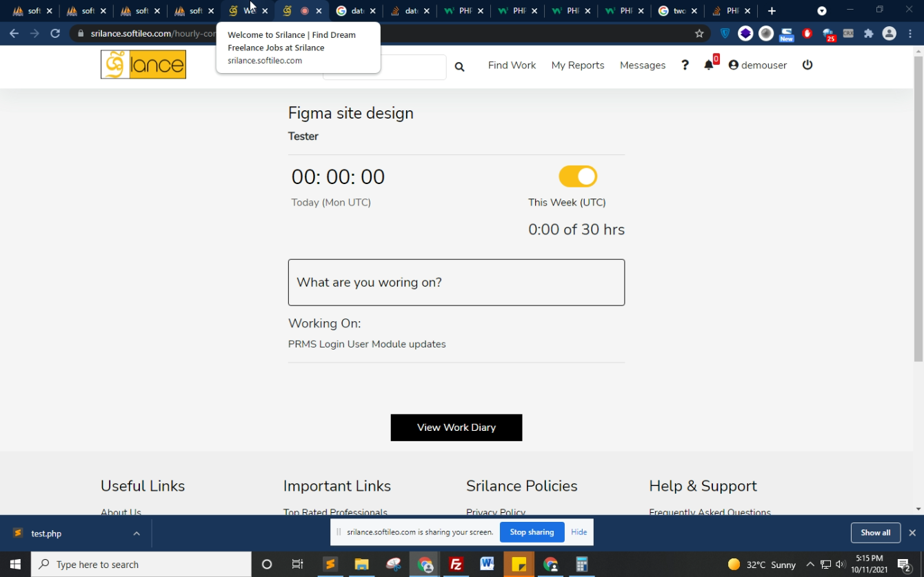Click the search magnifier icon
This screenshot has height=577, width=924.
coord(459,67)
